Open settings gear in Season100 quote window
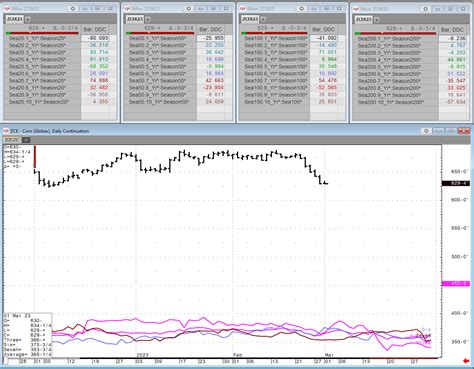Image resolution: width=474 pixels, height=369 pixels. coord(302,9)
